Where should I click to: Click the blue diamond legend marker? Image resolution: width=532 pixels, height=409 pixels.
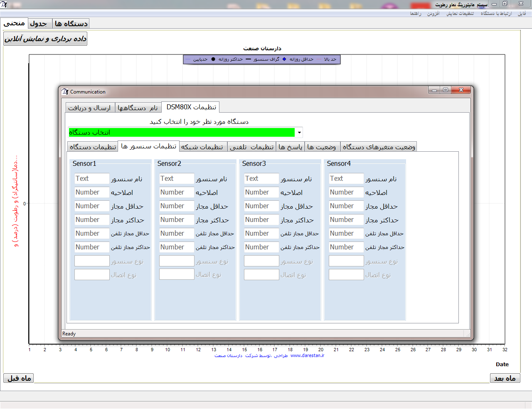284,59
